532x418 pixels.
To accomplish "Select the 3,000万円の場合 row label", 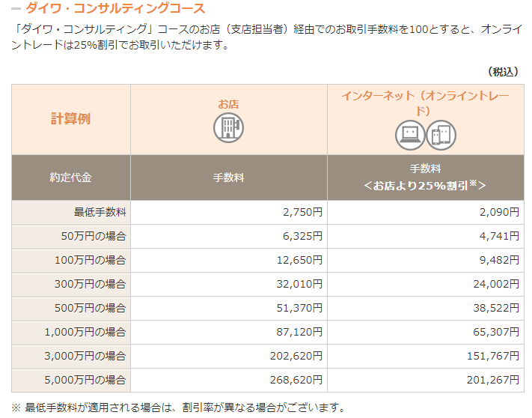I will pos(85,356).
